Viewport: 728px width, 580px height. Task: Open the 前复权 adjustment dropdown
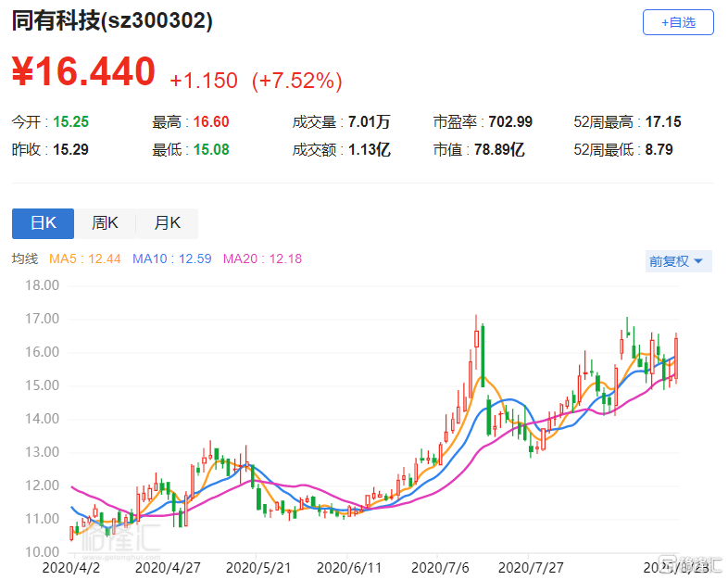click(678, 261)
